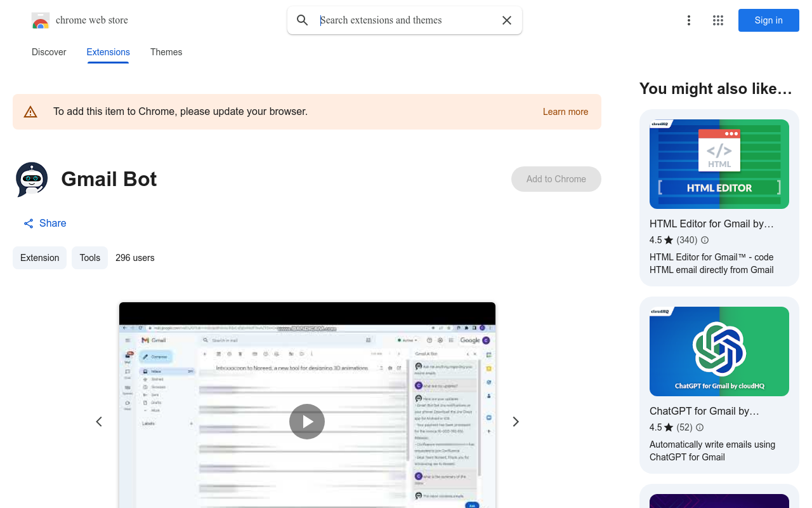The width and height of the screenshot is (812, 508).
Task: Click the Sign in button
Action: [769, 20]
